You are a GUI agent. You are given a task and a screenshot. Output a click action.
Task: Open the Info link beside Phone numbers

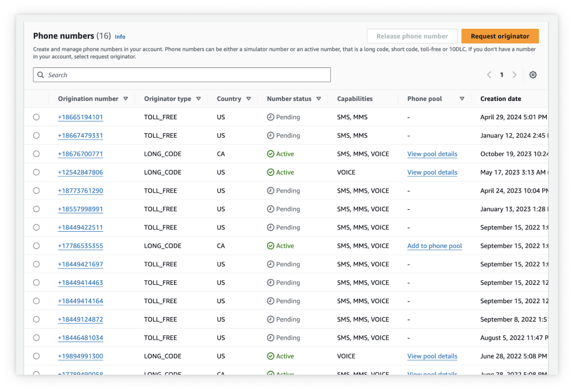(120, 36)
